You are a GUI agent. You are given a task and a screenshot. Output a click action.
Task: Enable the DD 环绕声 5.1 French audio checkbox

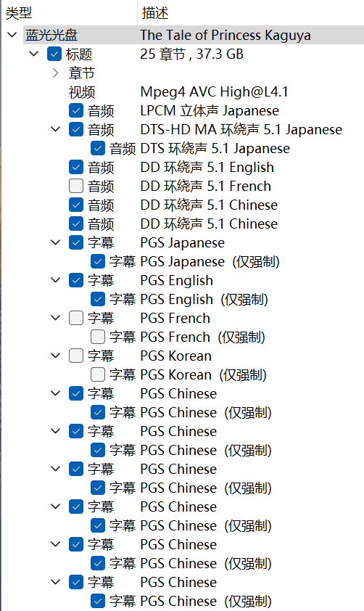[x=76, y=186]
